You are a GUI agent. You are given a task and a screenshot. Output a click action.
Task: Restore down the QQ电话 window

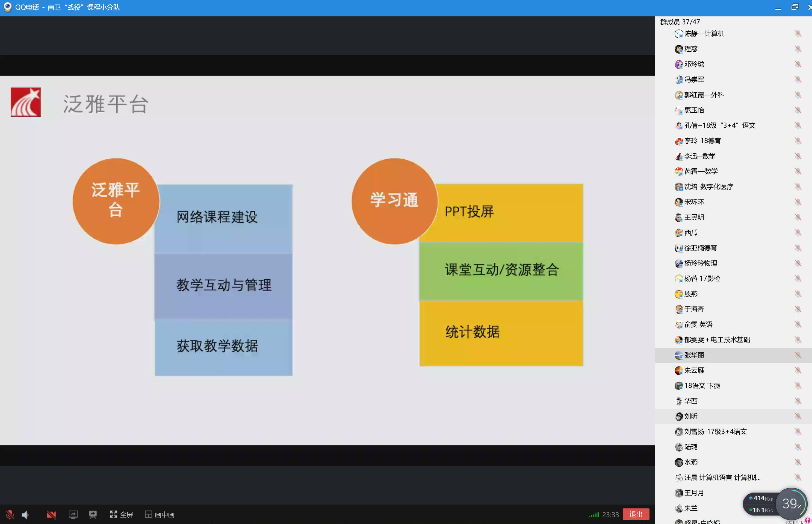795,7
